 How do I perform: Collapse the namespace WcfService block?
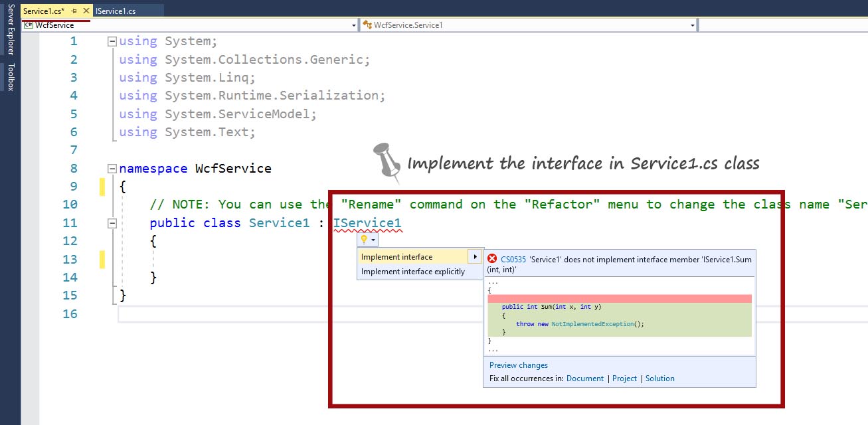(112, 169)
